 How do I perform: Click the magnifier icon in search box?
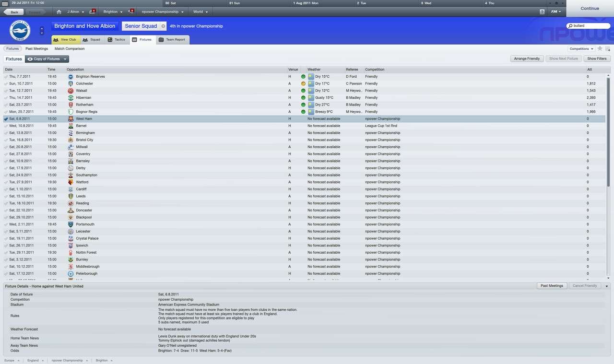[570, 26]
